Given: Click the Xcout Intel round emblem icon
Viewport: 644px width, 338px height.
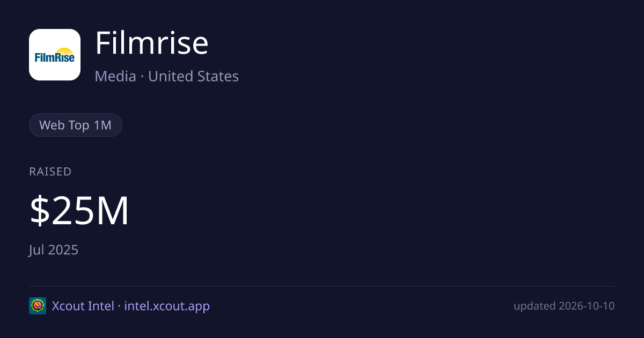Looking at the screenshot, I should [38, 306].
